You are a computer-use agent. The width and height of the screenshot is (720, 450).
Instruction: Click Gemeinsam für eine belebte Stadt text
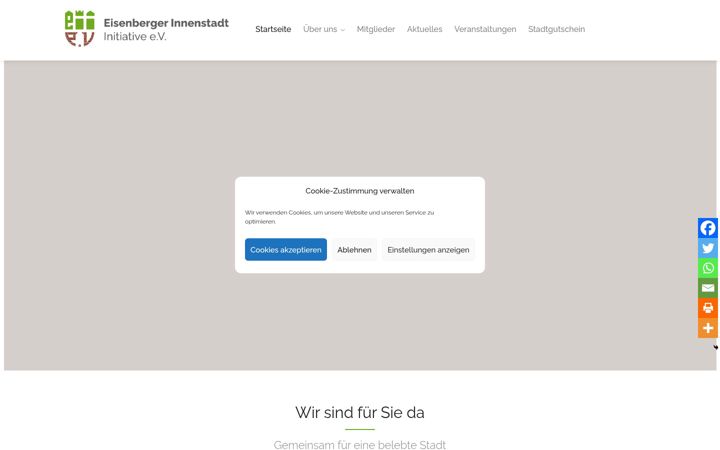pos(360,444)
